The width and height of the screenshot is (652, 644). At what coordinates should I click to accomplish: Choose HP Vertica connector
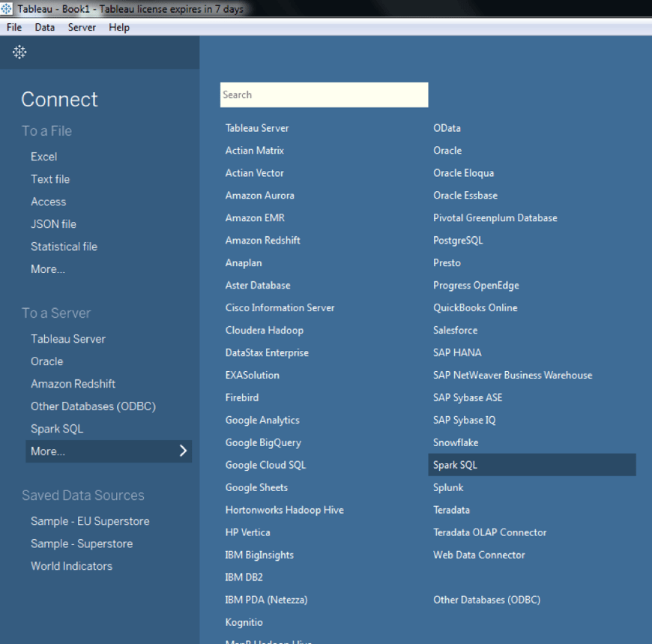[248, 532]
